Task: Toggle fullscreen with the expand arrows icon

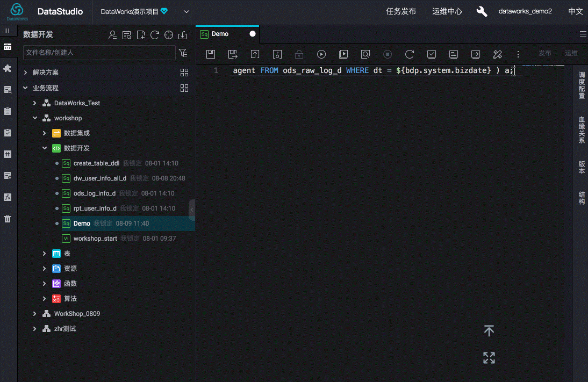Action: pos(489,358)
